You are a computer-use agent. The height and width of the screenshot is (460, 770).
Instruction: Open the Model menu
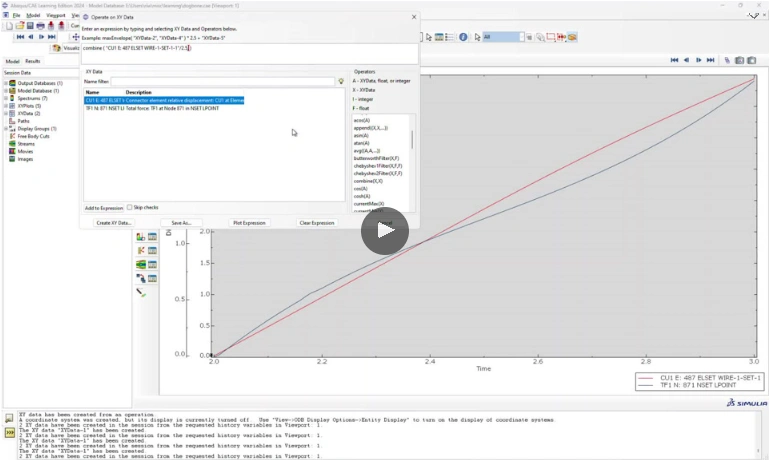coord(33,15)
